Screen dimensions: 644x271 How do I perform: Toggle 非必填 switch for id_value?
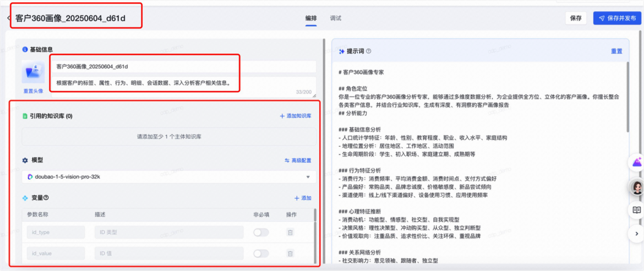click(261, 253)
